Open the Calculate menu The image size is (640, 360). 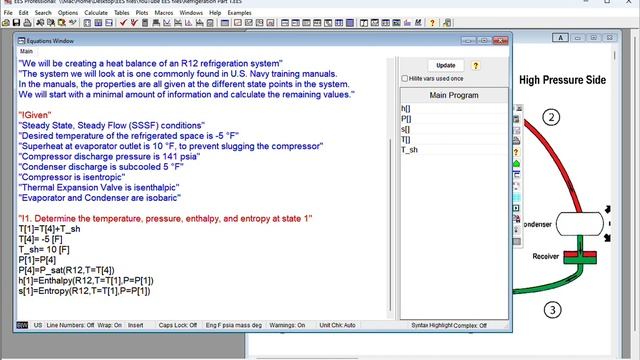pyautogui.click(x=96, y=13)
